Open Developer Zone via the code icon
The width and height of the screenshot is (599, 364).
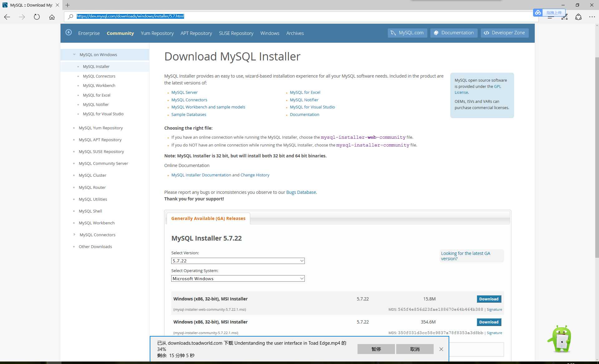coord(487,33)
